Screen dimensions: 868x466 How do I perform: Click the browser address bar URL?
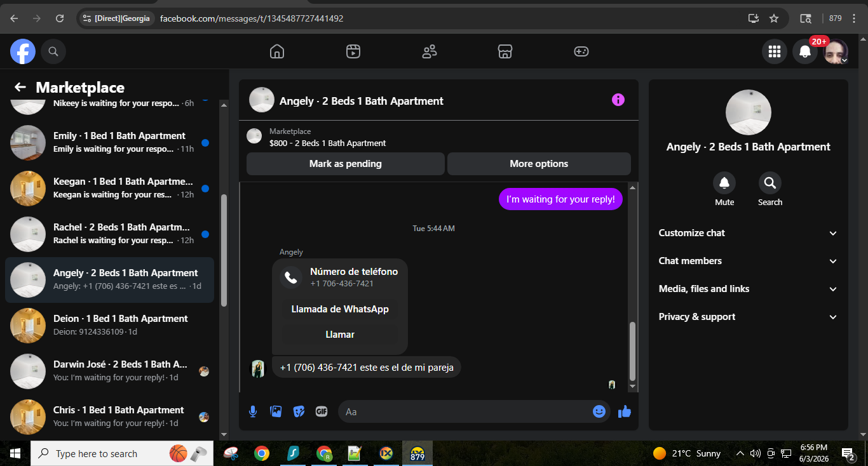pos(252,18)
